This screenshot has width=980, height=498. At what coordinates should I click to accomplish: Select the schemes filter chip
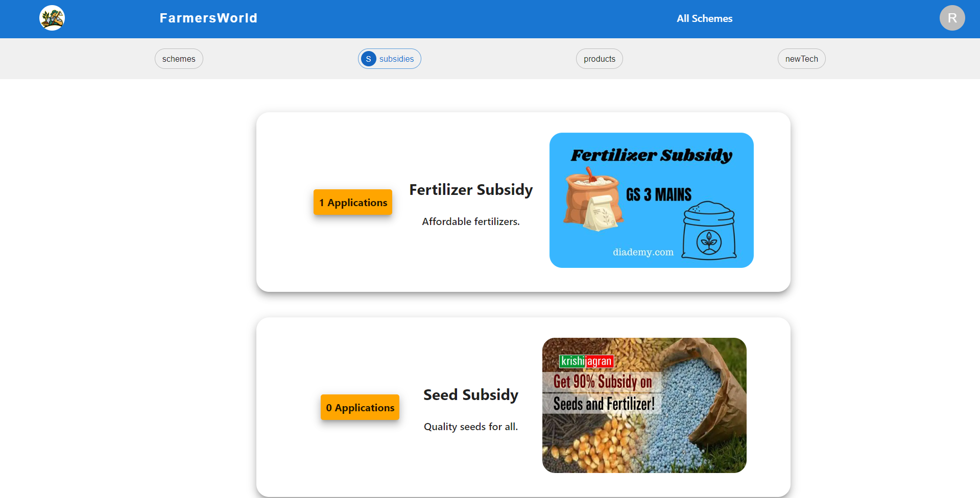tap(179, 59)
